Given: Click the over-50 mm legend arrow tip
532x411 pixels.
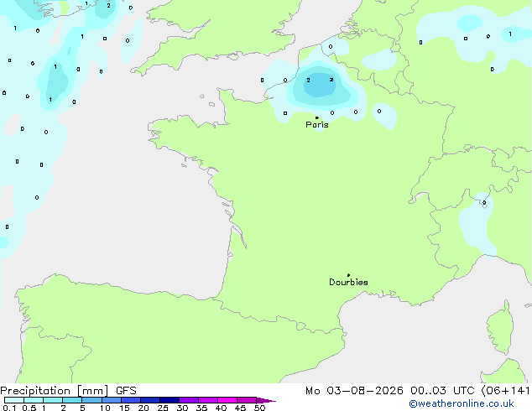Looking at the screenshot, I should [266, 400].
